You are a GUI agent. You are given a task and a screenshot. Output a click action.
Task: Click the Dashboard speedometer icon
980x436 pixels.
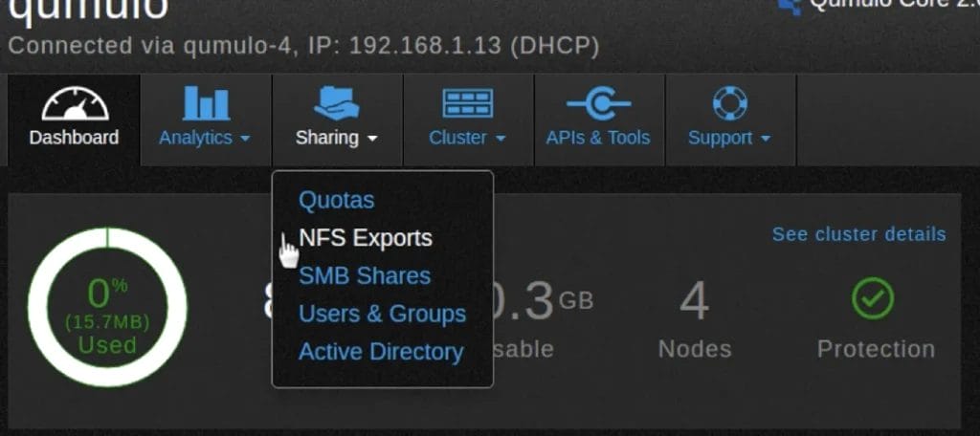[74, 103]
